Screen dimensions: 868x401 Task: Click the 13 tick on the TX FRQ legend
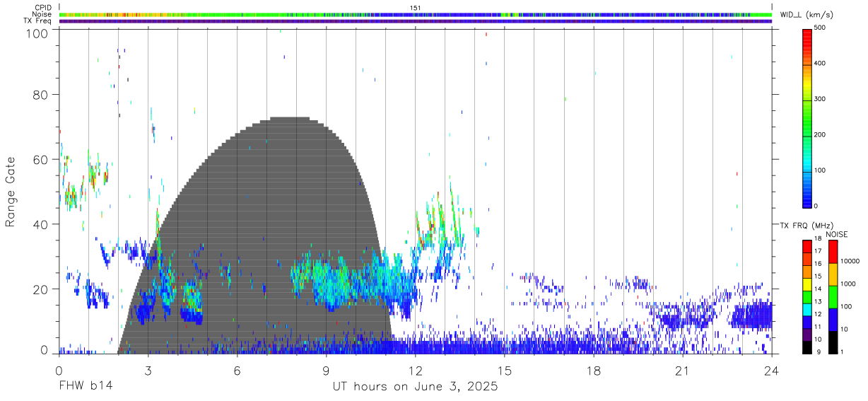[819, 301]
